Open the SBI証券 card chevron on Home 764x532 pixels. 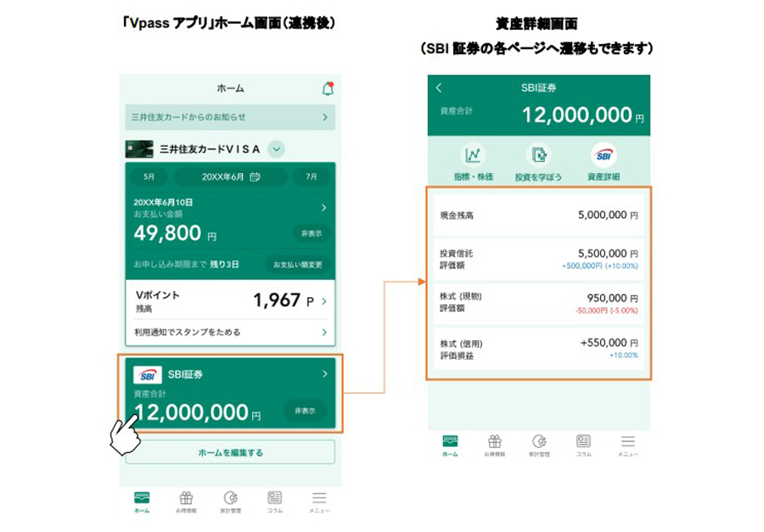[325, 373]
